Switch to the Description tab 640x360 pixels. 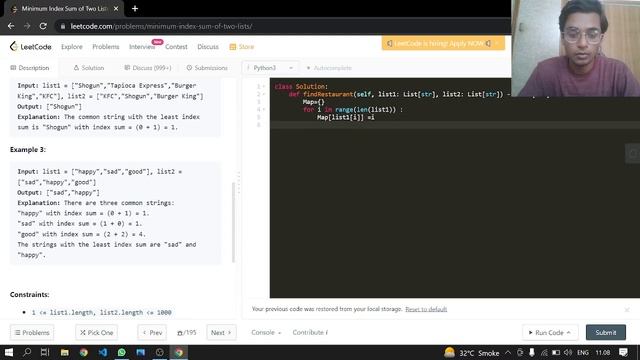30,68
